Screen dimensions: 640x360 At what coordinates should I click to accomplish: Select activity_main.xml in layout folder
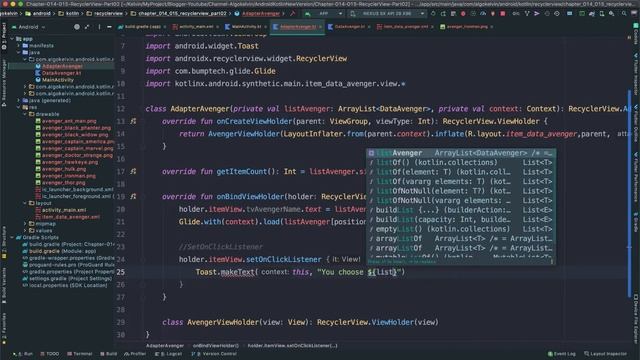pyautogui.click(x=64, y=210)
